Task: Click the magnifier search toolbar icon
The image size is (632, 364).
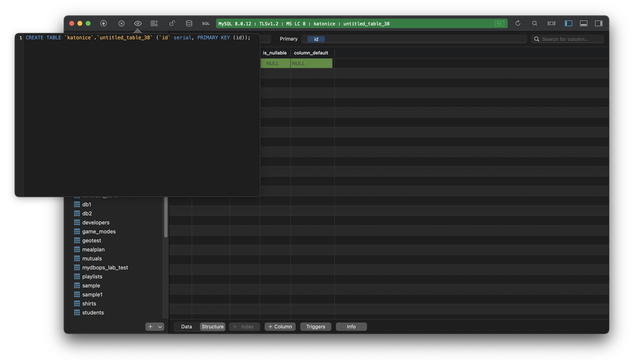Action: click(x=535, y=24)
